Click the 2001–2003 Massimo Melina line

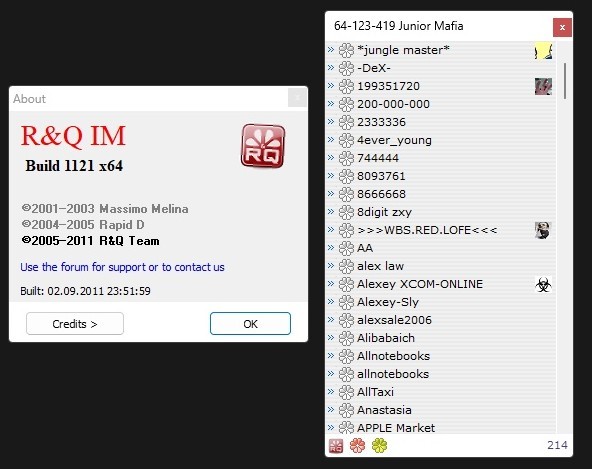(105, 209)
